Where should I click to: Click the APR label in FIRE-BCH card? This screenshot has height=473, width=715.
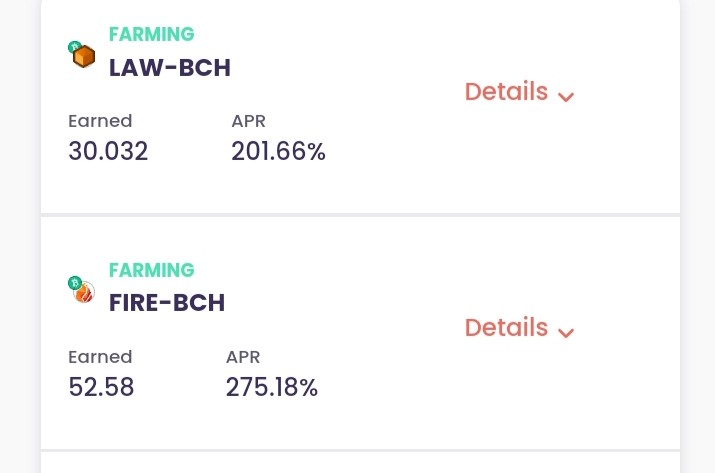[243, 357]
